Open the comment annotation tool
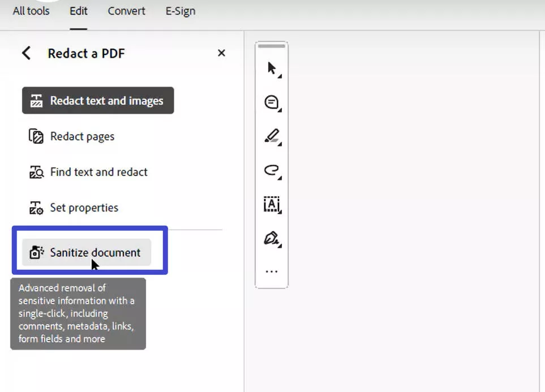 pyautogui.click(x=271, y=102)
